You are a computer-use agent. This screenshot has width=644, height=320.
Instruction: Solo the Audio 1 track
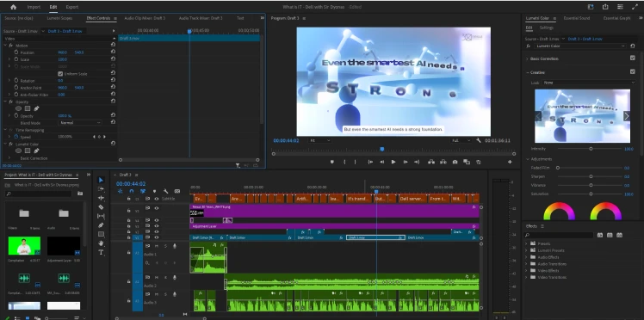165,246
